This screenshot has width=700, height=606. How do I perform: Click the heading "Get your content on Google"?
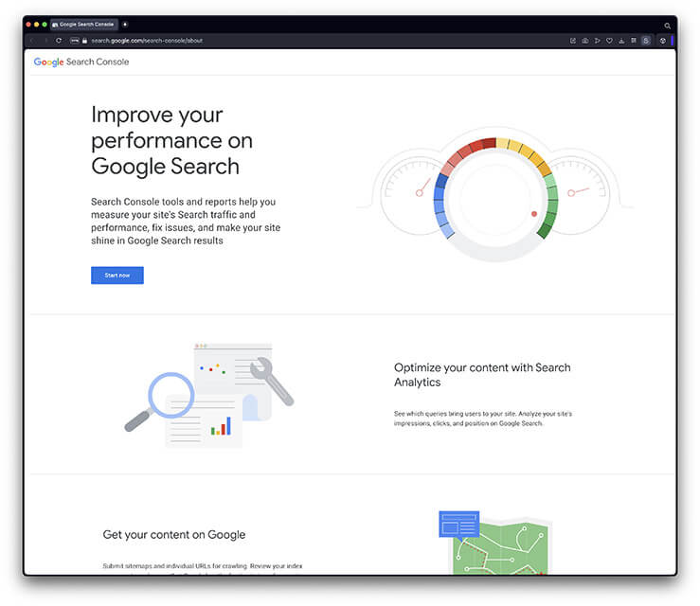coord(174,535)
